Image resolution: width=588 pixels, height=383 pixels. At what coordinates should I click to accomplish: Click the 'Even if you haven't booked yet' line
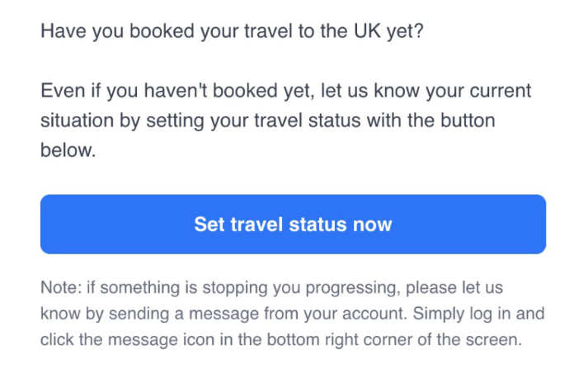pos(285,92)
